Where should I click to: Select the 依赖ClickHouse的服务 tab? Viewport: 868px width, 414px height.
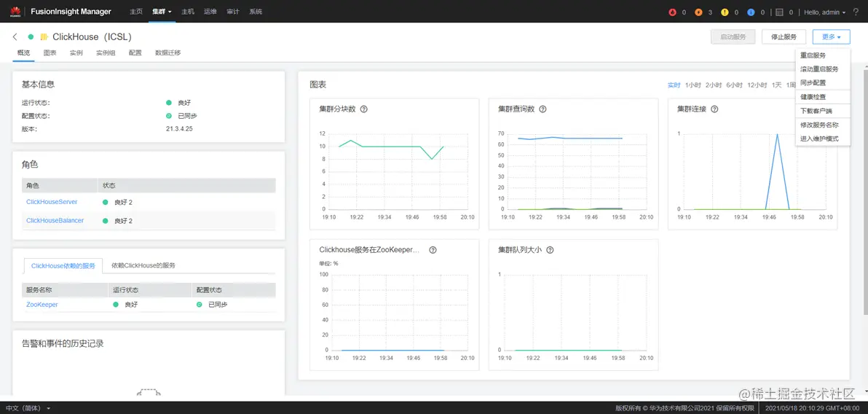click(143, 265)
